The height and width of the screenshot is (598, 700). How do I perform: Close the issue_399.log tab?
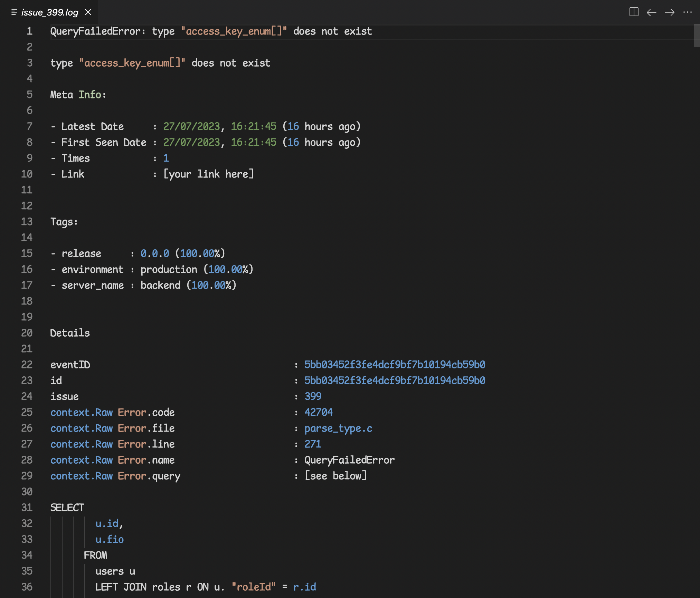[88, 12]
